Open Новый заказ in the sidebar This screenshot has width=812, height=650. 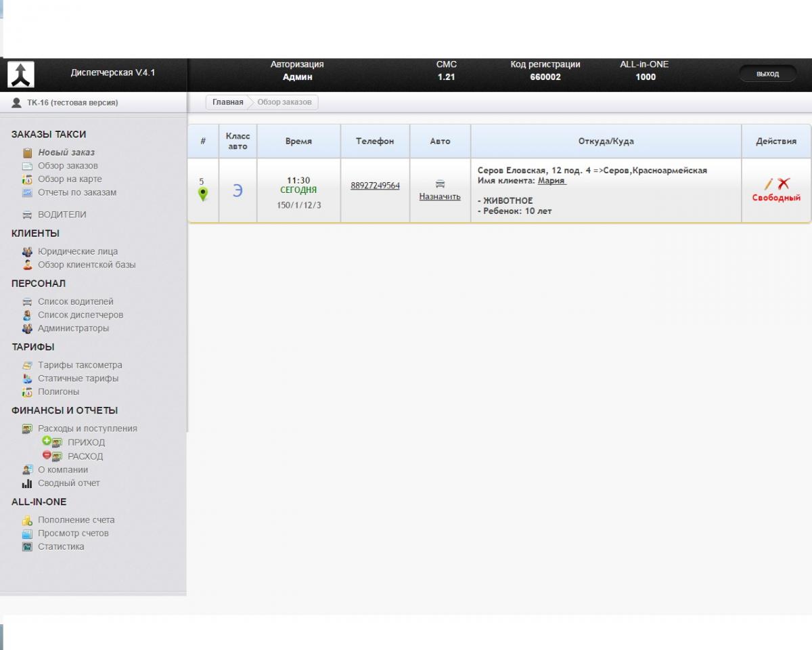[x=66, y=152]
